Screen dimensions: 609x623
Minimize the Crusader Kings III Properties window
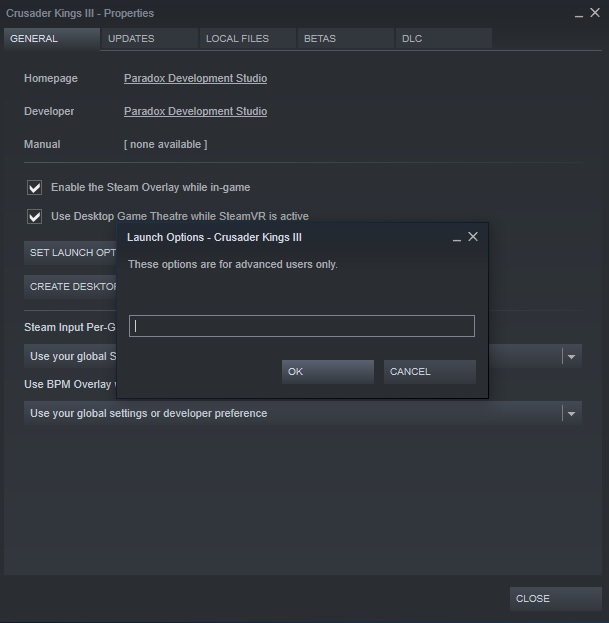click(579, 14)
